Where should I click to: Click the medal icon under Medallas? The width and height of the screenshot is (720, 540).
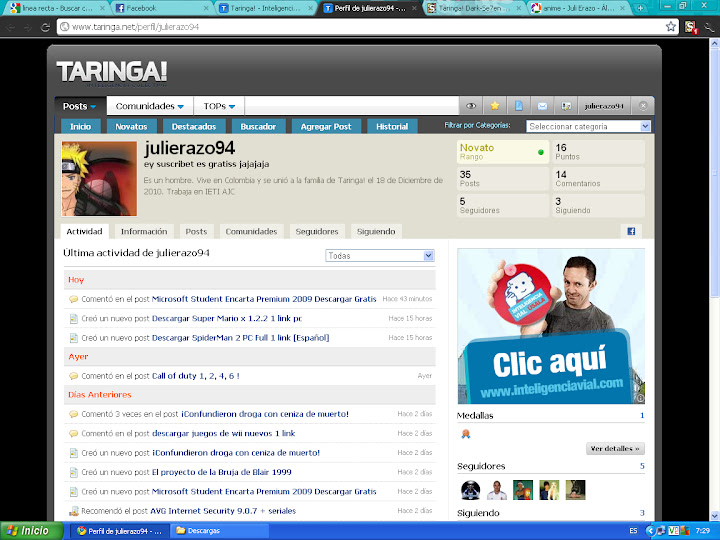pos(466,433)
